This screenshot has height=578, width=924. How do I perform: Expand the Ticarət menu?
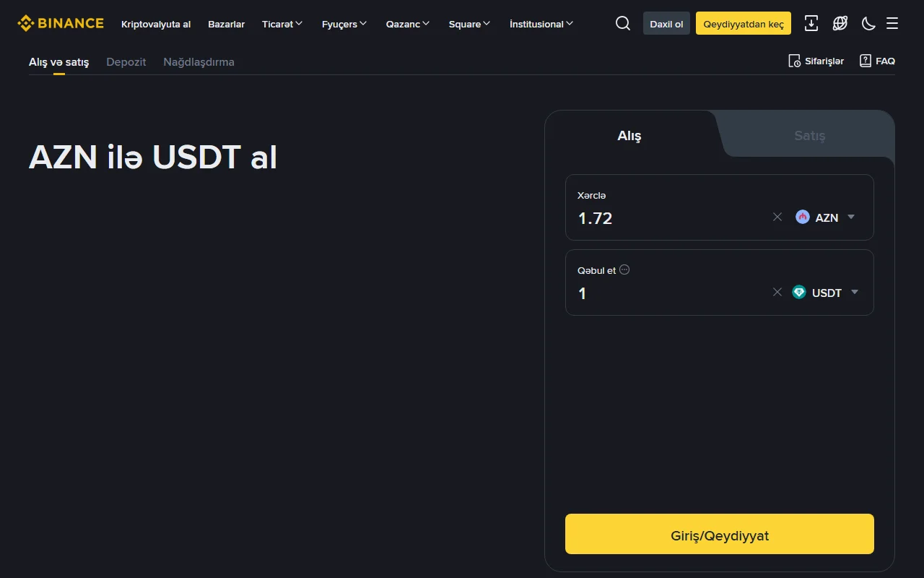(x=282, y=24)
